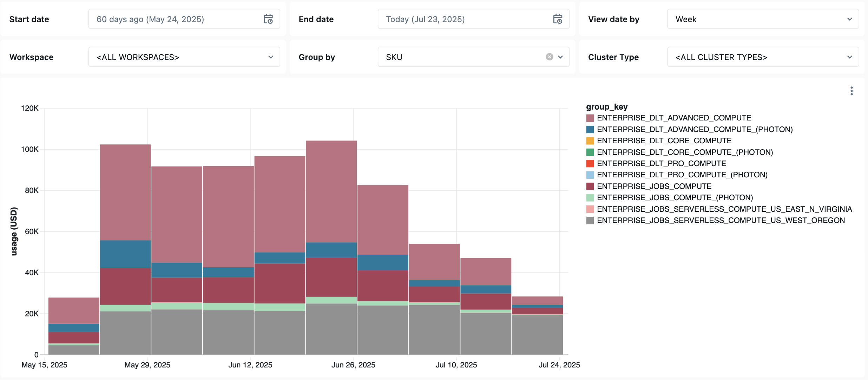868x380 pixels.
Task: Open the Cluster Type dropdown
Action: [x=763, y=57]
